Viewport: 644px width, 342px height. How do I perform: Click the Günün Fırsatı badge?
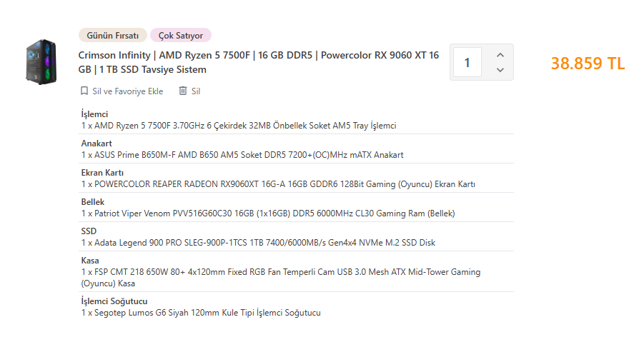click(x=112, y=35)
